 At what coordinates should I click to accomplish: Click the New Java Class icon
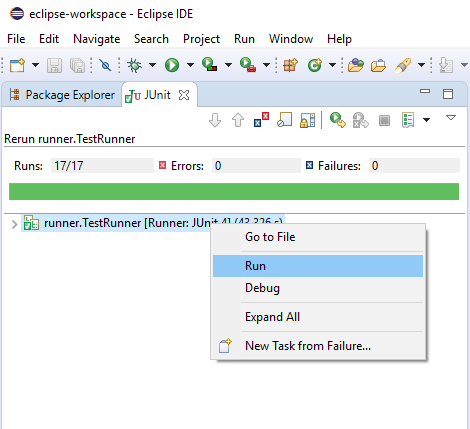coord(315,65)
